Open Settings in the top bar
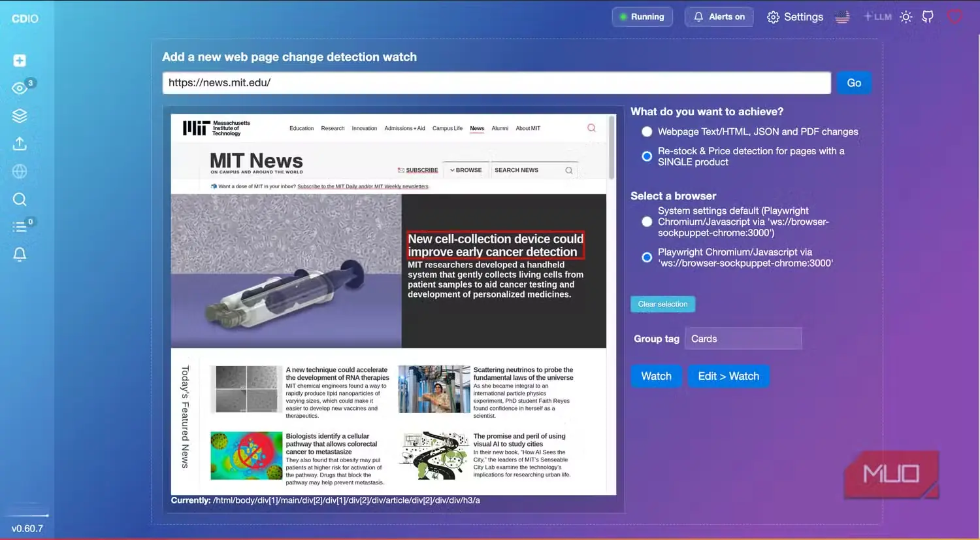 [x=794, y=17]
